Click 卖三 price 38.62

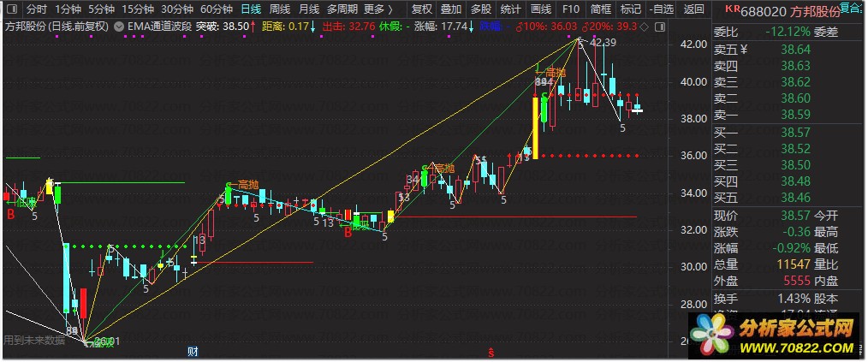[795, 82]
